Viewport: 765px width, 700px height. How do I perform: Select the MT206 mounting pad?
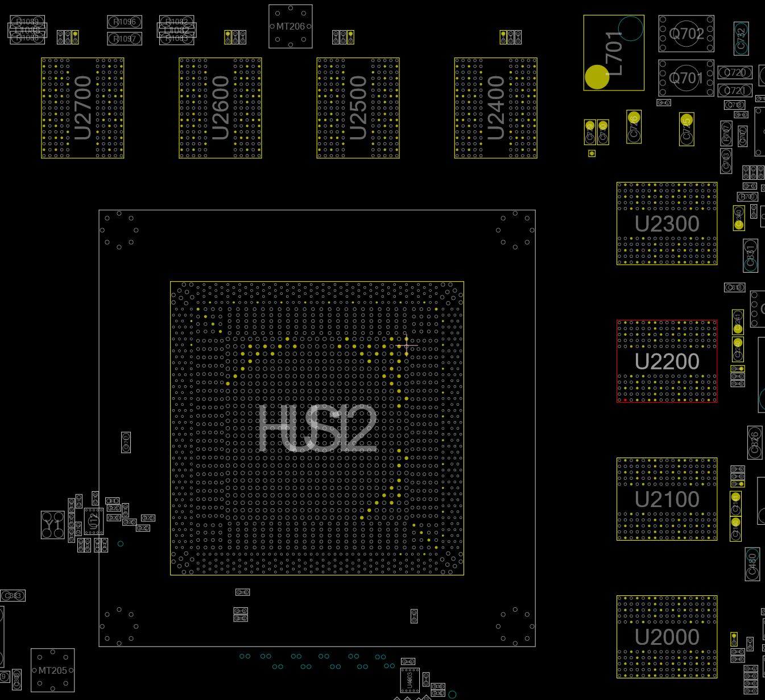click(x=290, y=26)
